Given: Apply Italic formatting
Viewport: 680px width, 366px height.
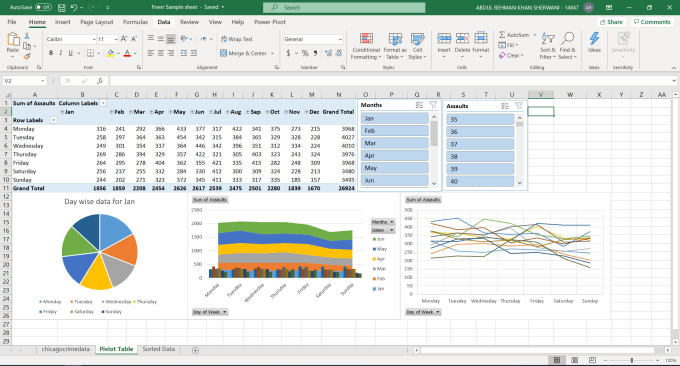Looking at the screenshot, I should click(x=60, y=53).
